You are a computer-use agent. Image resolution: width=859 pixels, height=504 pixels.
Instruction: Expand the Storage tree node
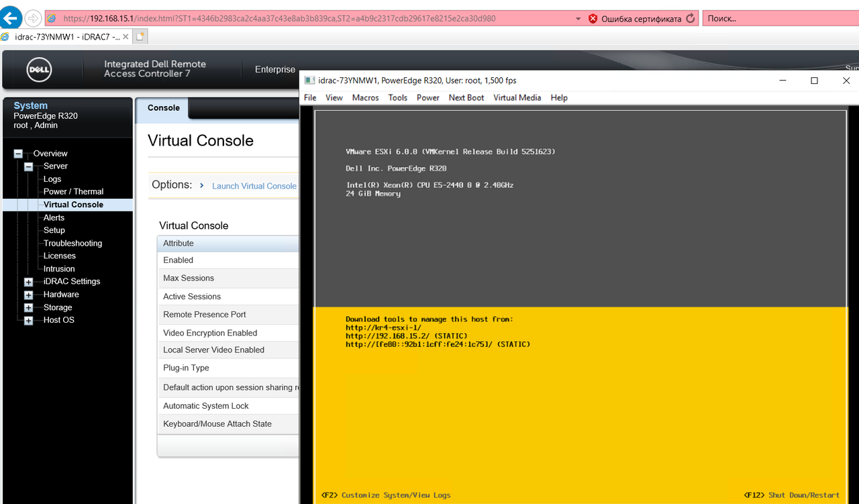(28, 308)
